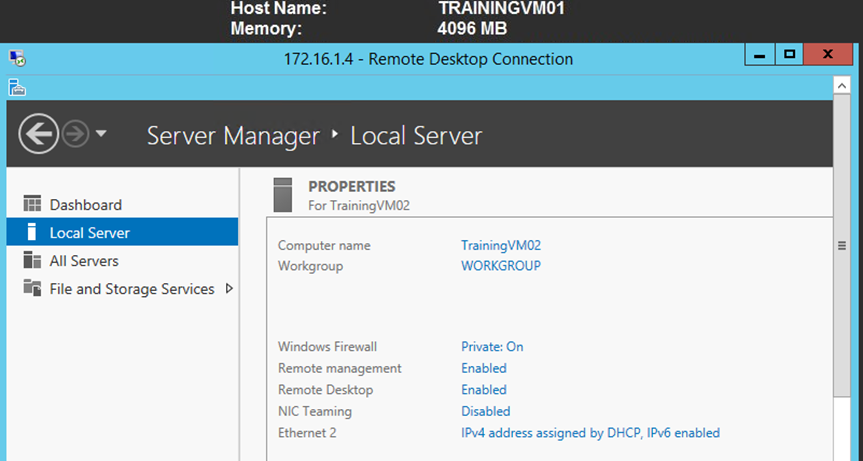The image size is (863, 461).
Task: Click the scroll up arrow of the remote session scrollbar
Action: click(x=841, y=85)
